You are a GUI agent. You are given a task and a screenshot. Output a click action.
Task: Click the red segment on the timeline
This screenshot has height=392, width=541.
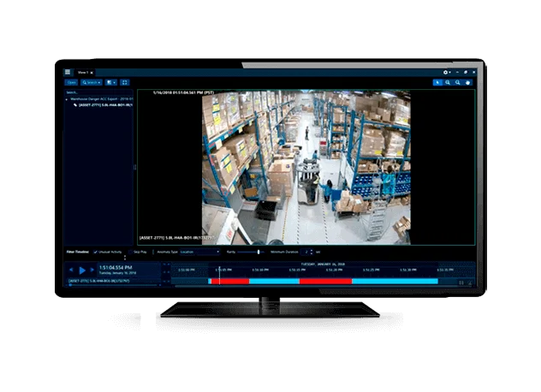pos(325,281)
